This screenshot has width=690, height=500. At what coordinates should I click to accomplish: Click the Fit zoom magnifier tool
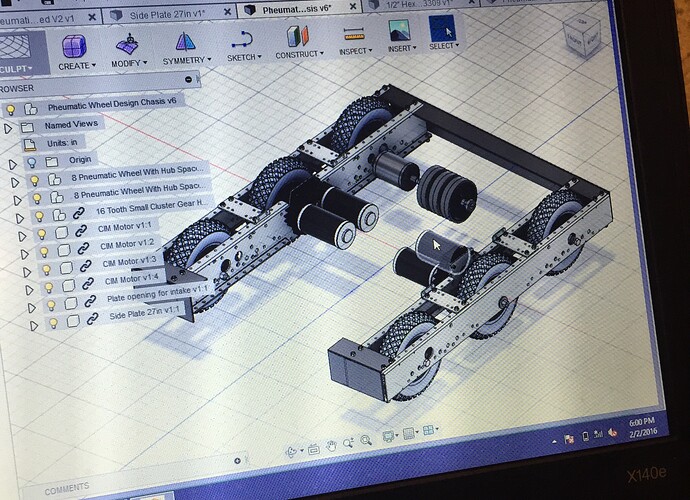366,440
